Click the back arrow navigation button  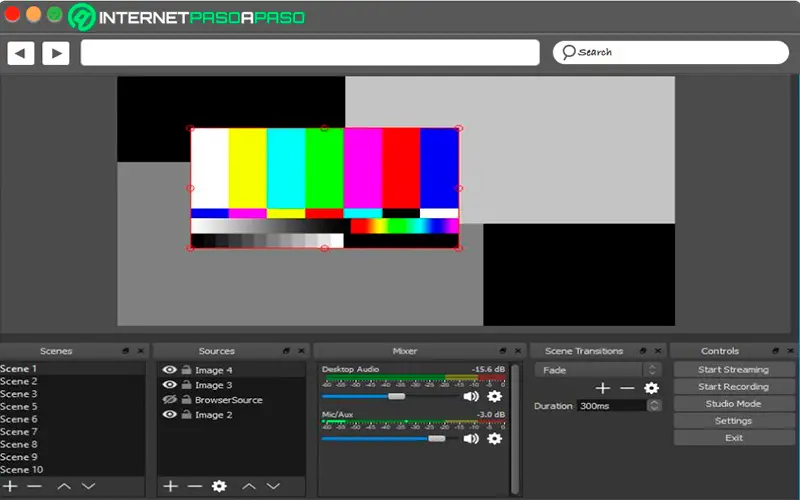[x=21, y=53]
